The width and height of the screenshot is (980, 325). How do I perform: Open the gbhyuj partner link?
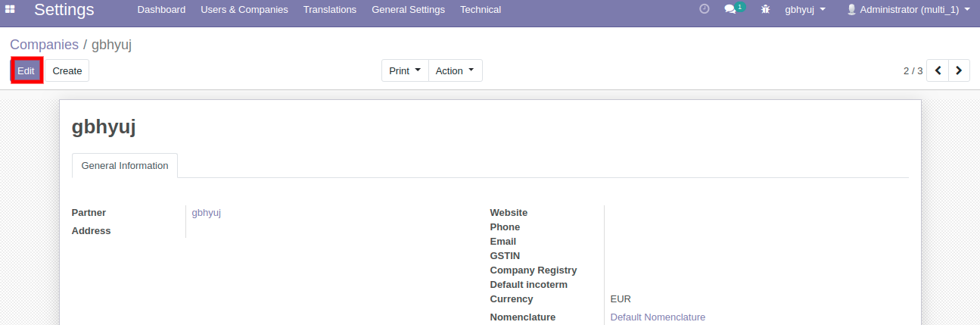pos(206,213)
